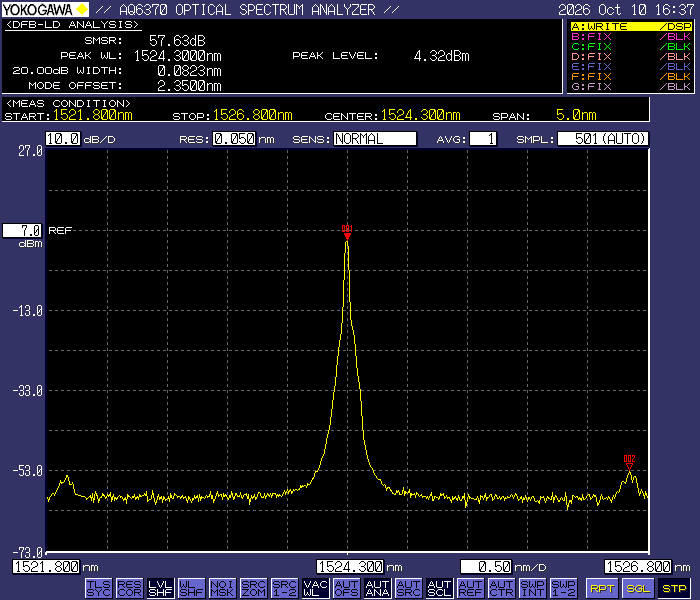Click the SWP INT sweep interval indicator
Viewport: 700px width, 600px height.
pos(533,588)
